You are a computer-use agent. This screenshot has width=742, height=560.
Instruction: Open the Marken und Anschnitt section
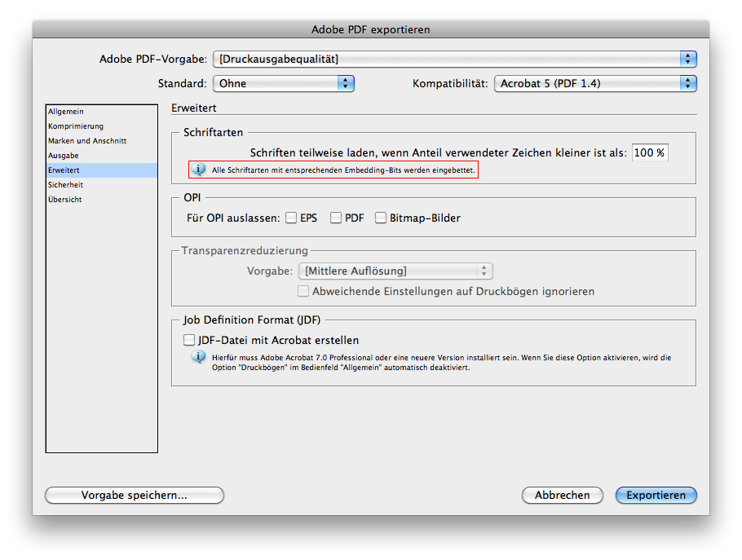coord(87,141)
